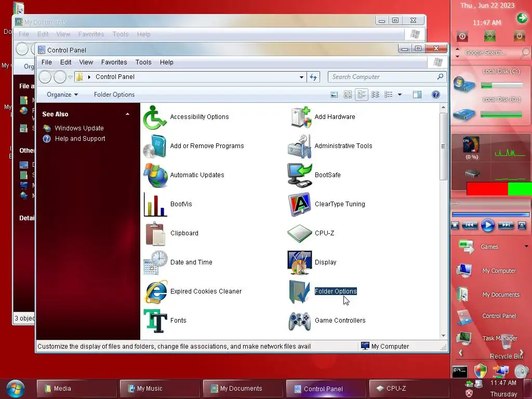Open the Date and Time icon
The image size is (532, 399).
(155, 262)
